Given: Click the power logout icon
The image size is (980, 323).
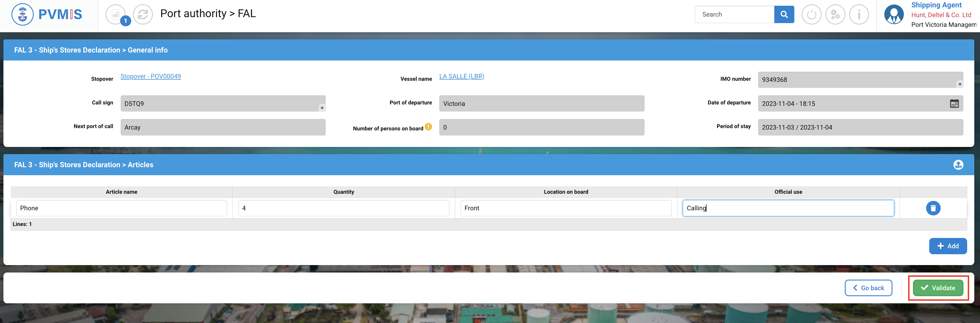Looking at the screenshot, I should tap(811, 15).
